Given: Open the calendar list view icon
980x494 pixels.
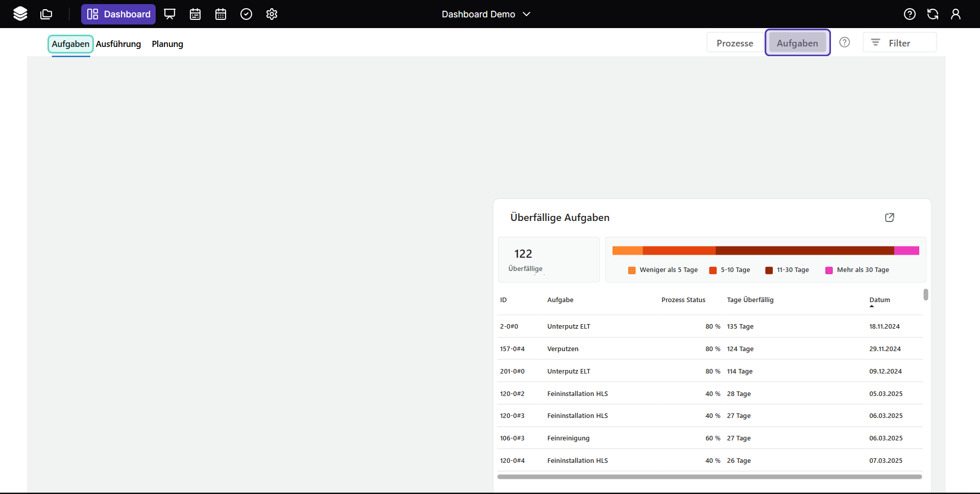Looking at the screenshot, I should point(195,14).
